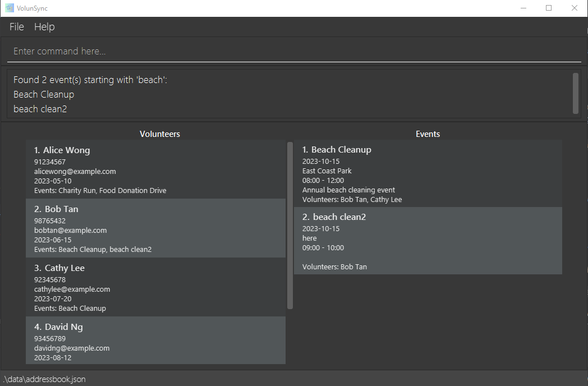Click 'Events: Beach Cleanup, beach clean2' text
The image size is (588, 386).
pos(93,250)
